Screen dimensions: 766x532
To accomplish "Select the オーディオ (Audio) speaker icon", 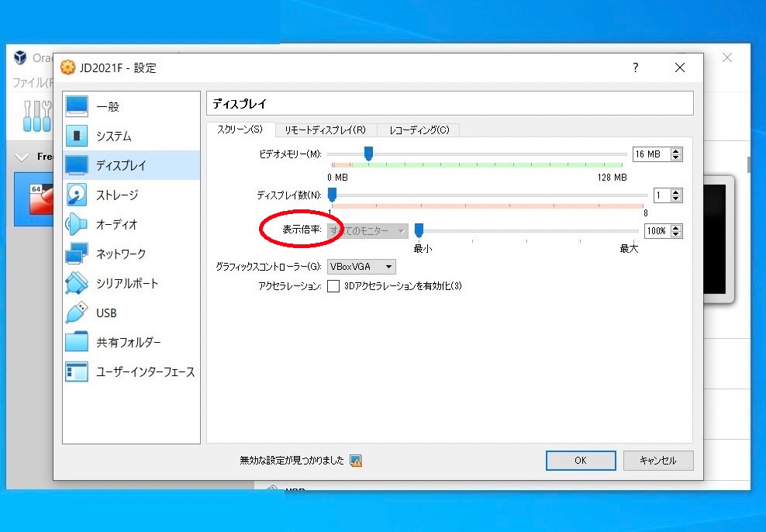I will point(78,224).
